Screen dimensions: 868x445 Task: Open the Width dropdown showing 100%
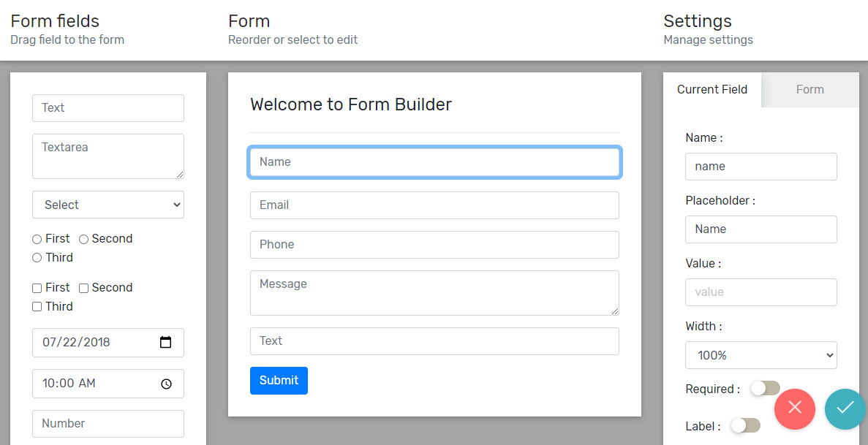tap(761, 355)
